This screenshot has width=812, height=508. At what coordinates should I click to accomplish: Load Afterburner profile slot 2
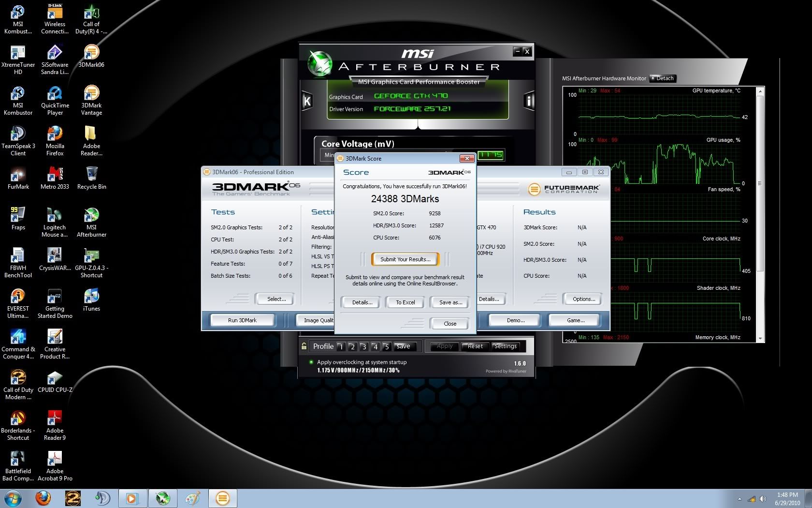(x=352, y=346)
